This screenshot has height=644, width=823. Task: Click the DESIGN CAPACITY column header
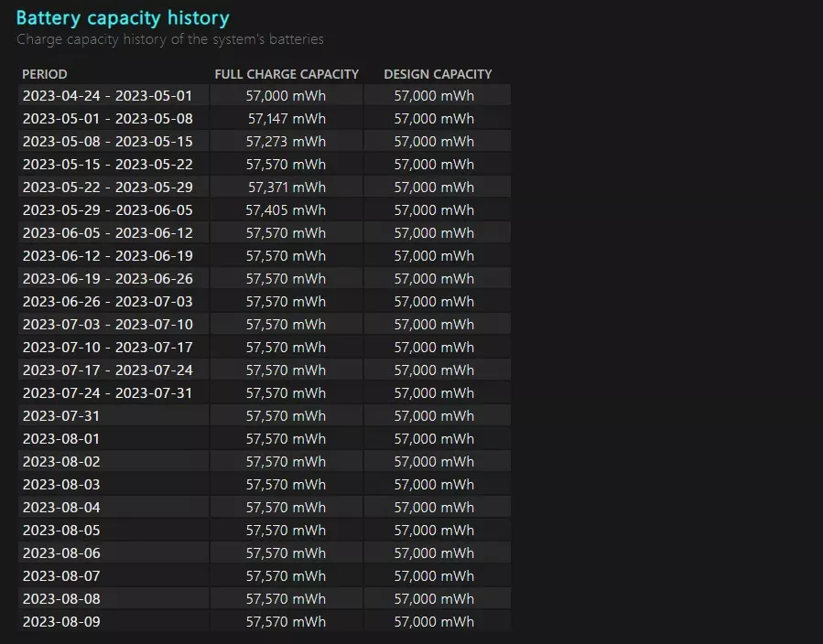[438, 74]
